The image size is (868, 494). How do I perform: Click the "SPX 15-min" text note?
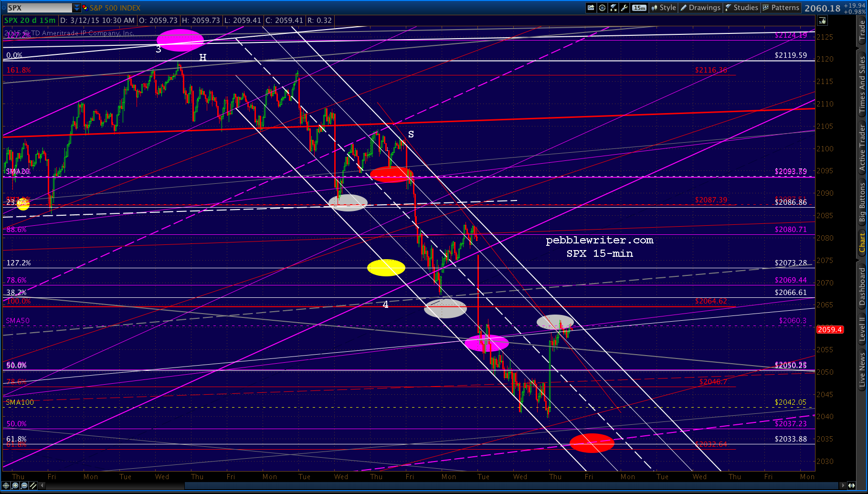[600, 253]
